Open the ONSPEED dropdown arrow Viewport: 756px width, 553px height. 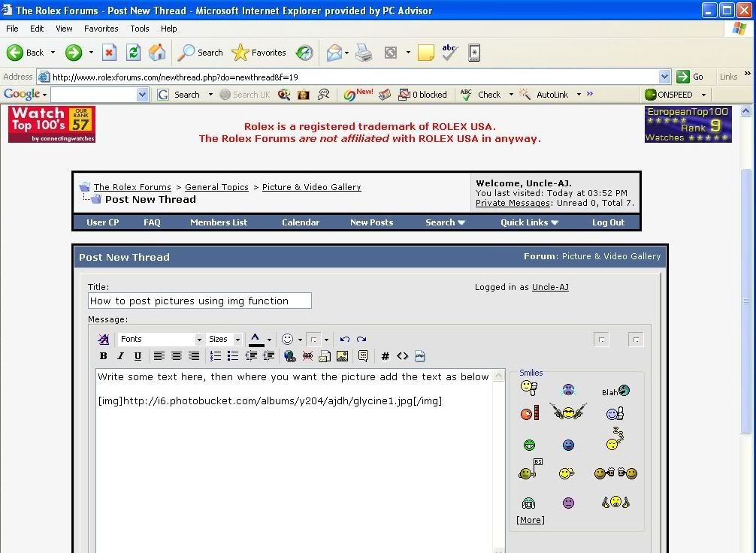click(x=703, y=95)
